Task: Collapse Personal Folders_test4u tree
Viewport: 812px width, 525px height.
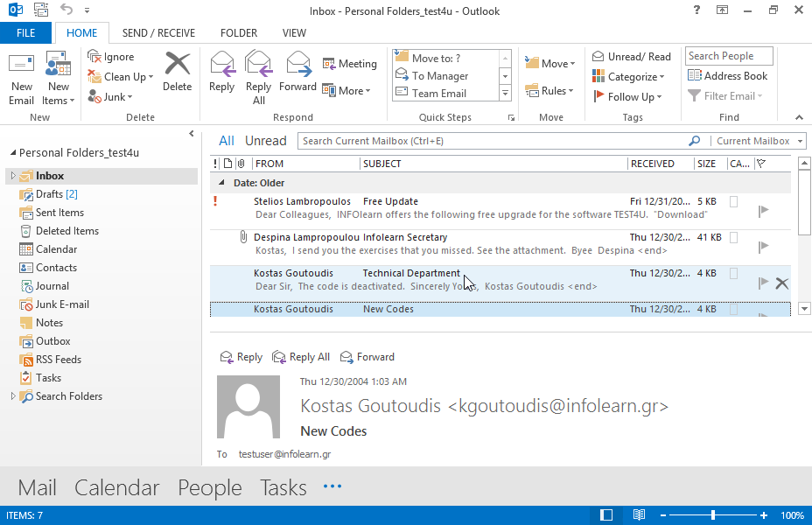Action: [x=13, y=153]
